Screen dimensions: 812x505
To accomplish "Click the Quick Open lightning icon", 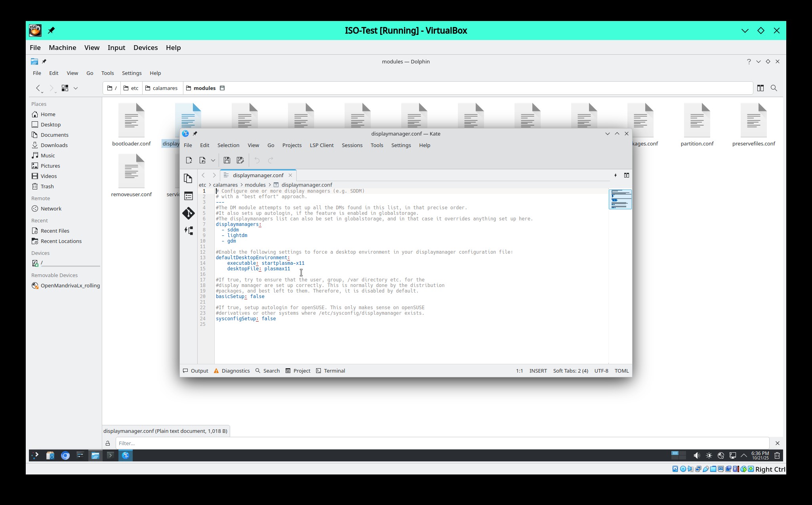I will pyautogui.click(x=615, y=175).
